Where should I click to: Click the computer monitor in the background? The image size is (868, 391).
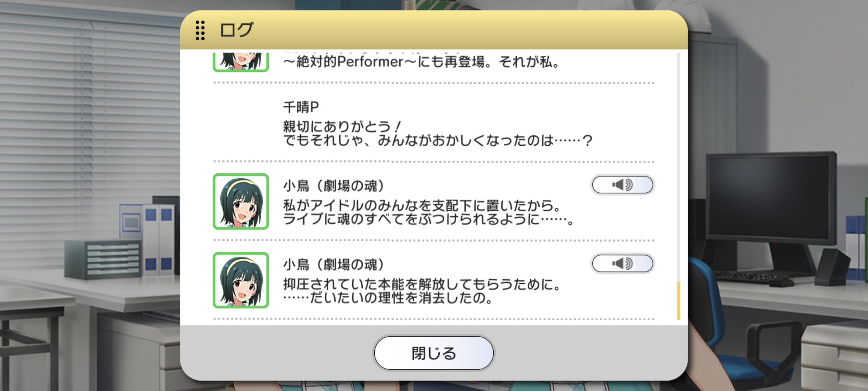[770, 198]
